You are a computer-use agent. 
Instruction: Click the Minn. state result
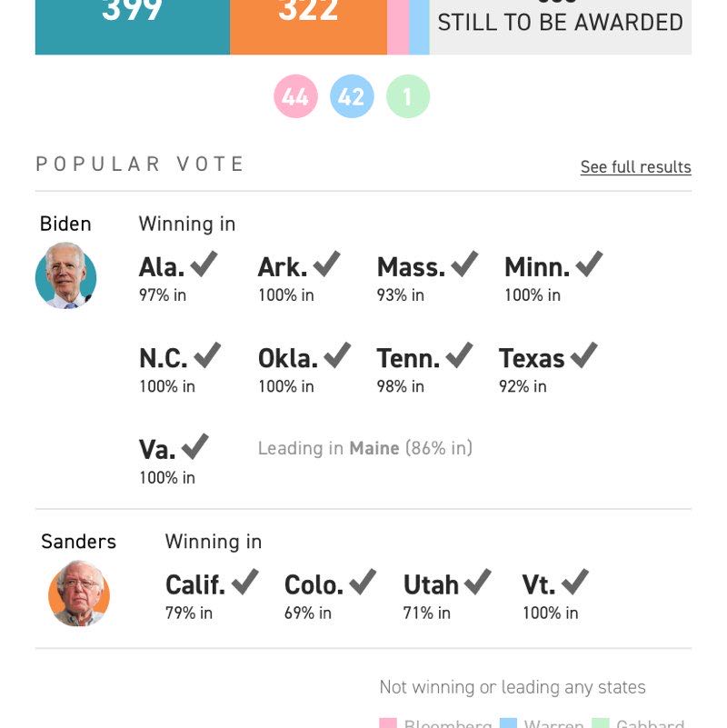(537, 267)
